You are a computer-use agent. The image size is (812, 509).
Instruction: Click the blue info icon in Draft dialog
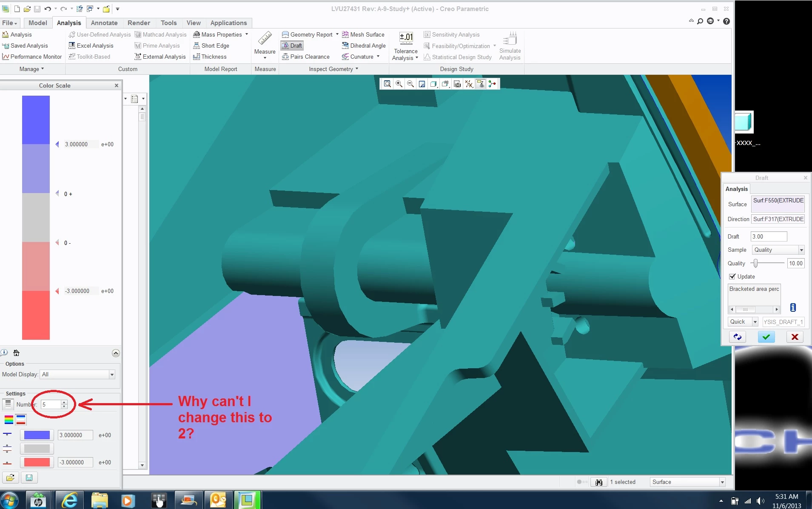(x=793, y=307)
